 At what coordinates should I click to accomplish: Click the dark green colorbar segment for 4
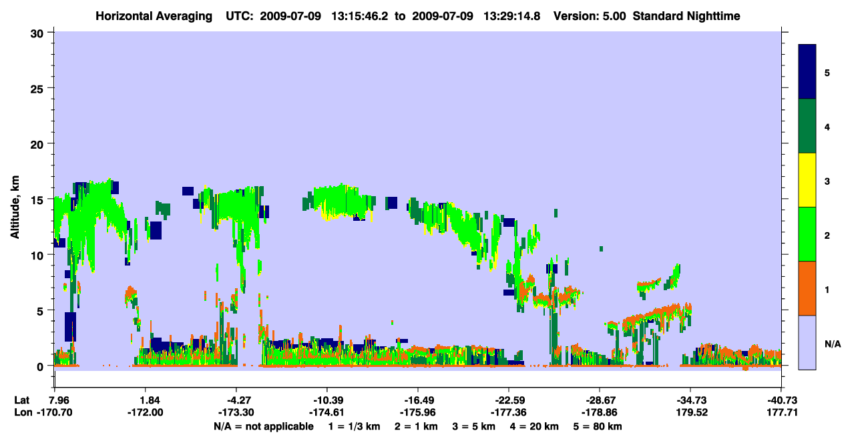tap(807, 126)
